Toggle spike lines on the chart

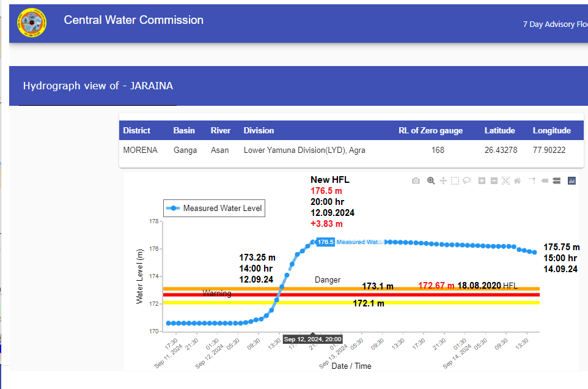click(532, 181)
